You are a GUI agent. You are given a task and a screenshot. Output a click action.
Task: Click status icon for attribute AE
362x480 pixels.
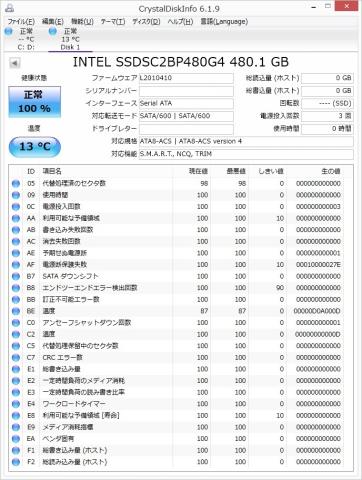coord(16,253)
